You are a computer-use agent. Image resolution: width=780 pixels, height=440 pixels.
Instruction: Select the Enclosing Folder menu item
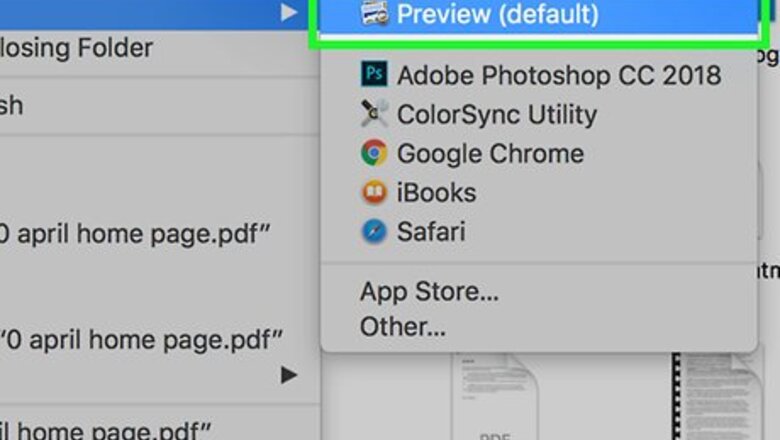[76, 47]
